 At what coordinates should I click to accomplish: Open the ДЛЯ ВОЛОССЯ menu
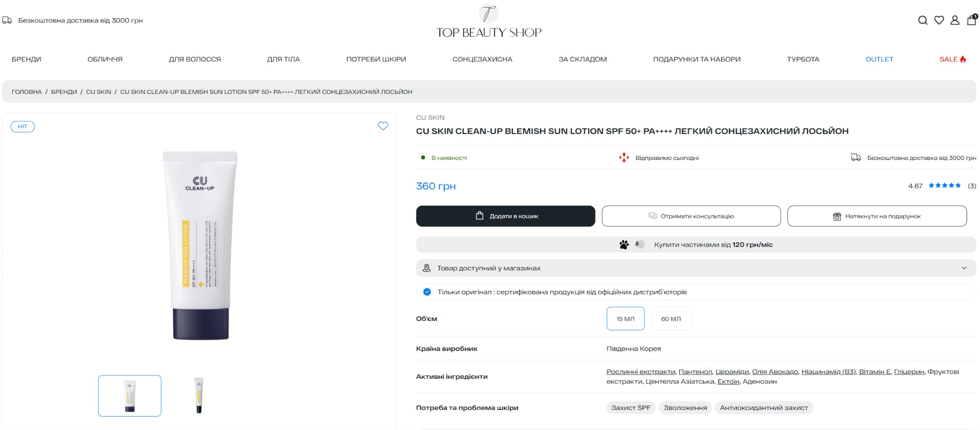(195, 59)
